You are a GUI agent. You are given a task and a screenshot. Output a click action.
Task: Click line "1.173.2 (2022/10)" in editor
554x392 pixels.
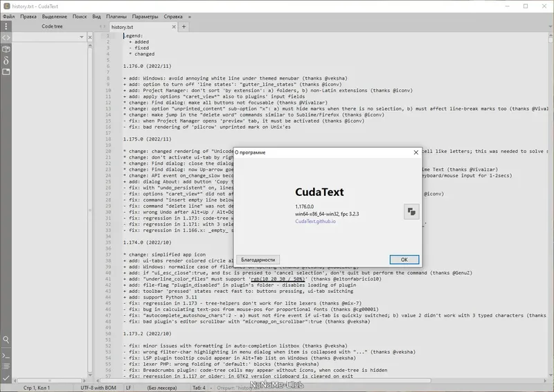[x=148, y=334]
